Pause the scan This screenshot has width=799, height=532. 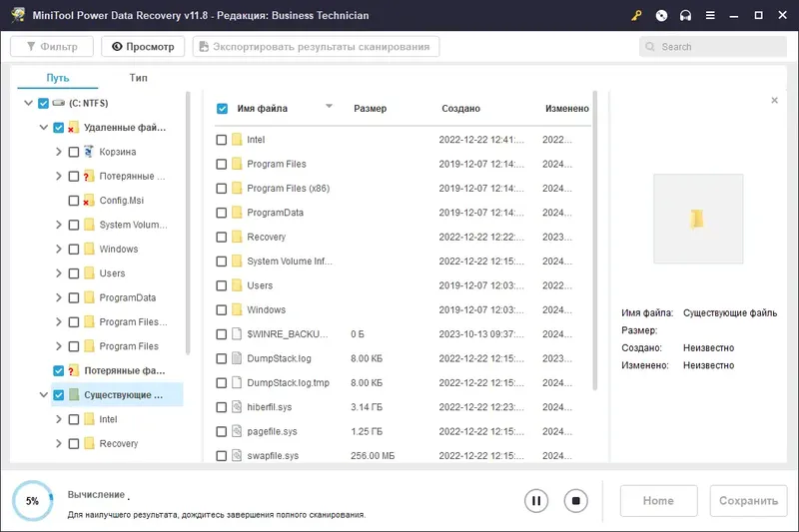point(536,501)
